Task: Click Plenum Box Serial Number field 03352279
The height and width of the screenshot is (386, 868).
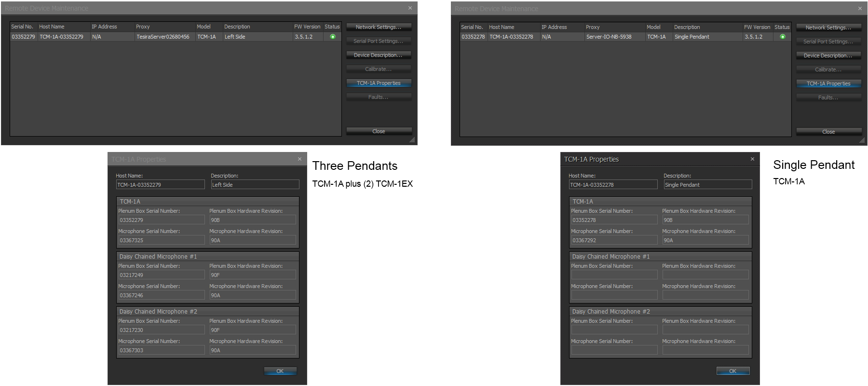Action: point(162,220)
